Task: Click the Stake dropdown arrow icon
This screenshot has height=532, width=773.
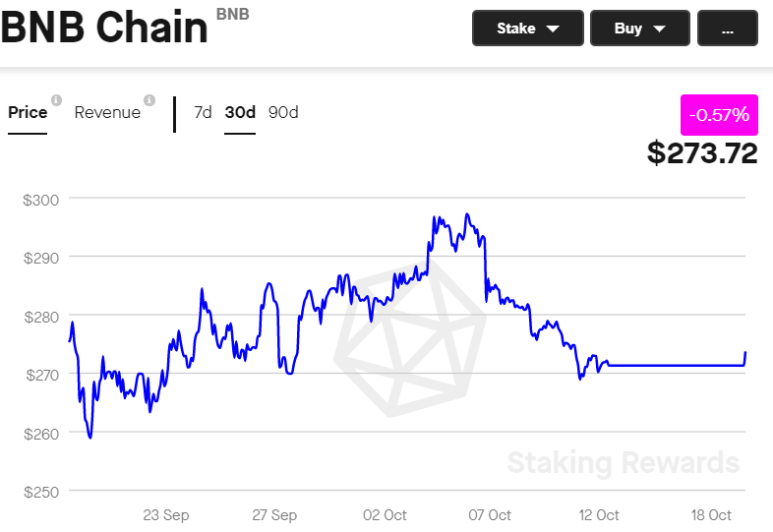Action: (x=553, y=30)
